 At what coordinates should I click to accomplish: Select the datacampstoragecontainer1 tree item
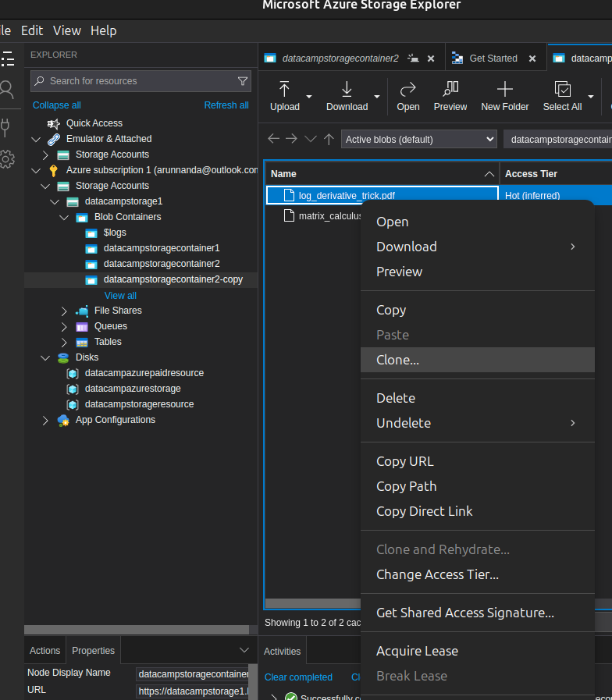(x=161, y=248)
